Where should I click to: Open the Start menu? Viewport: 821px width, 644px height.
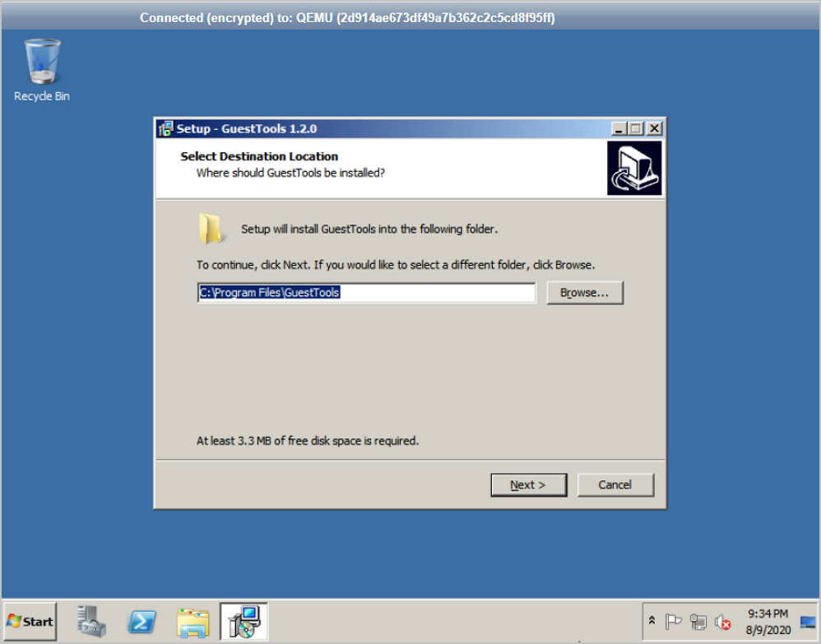tap(30, 622)
